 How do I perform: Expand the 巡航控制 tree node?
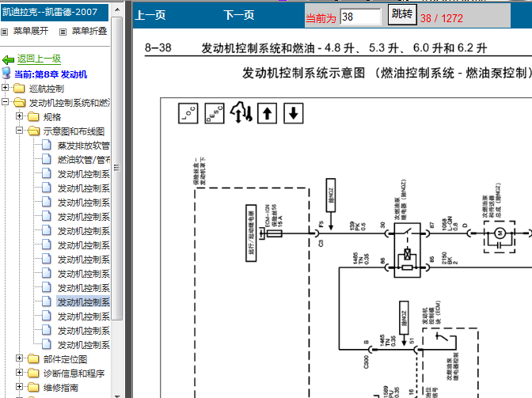click(x=5, y=88)
